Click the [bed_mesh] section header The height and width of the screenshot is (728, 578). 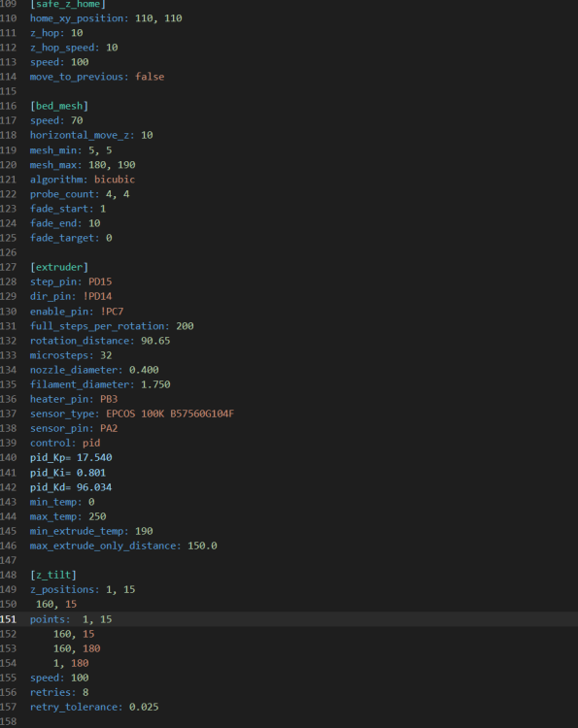(x=59, y=106)
